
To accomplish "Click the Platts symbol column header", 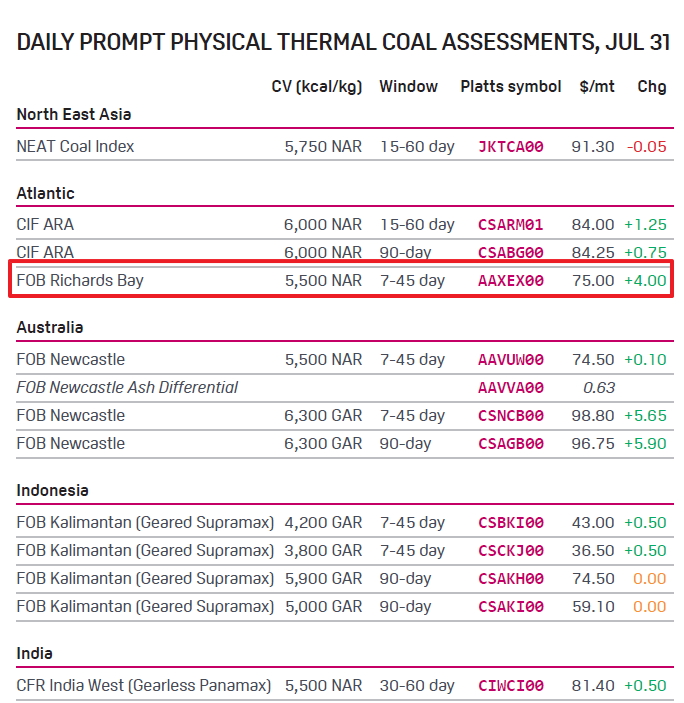I will tap(511, 87).
